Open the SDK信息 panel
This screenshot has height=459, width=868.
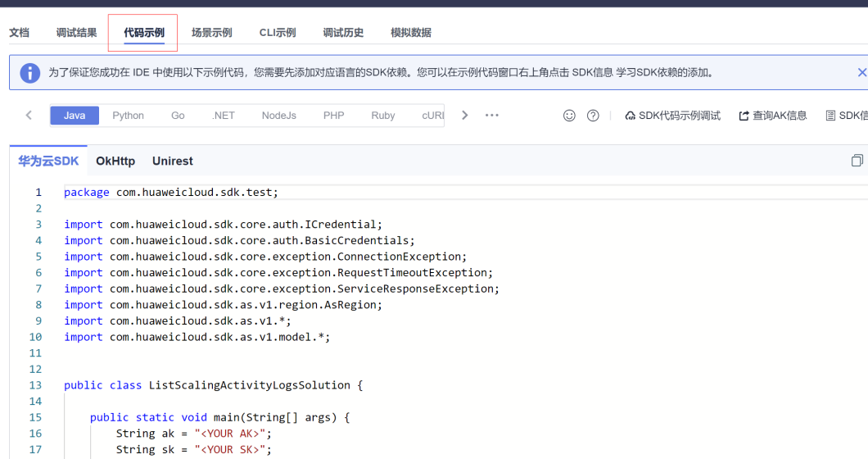point(847,116)
